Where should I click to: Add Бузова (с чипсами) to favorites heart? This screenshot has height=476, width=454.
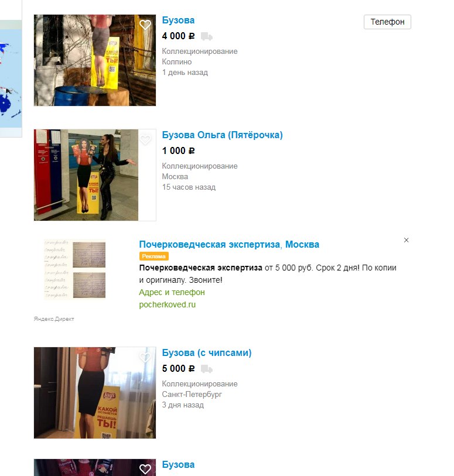point(145,357)
